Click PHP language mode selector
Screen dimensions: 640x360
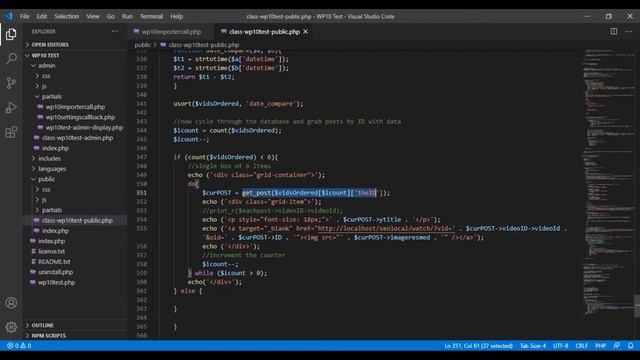pyautogui.click(x=600, y=346)
